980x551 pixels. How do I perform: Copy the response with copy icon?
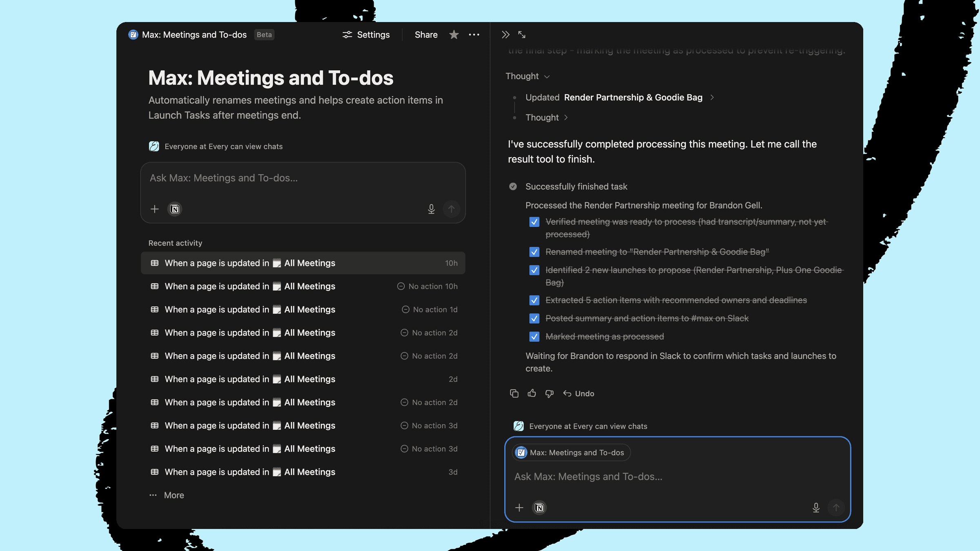click(514, 393)
